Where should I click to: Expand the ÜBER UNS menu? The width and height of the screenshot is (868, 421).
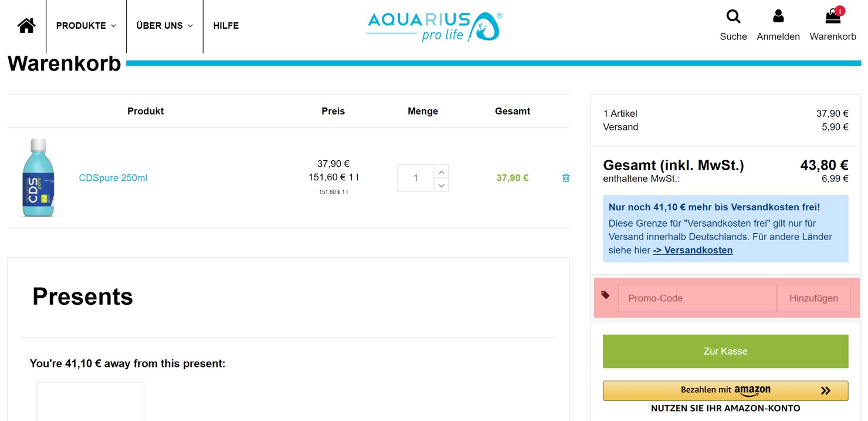tap(165, 26)
